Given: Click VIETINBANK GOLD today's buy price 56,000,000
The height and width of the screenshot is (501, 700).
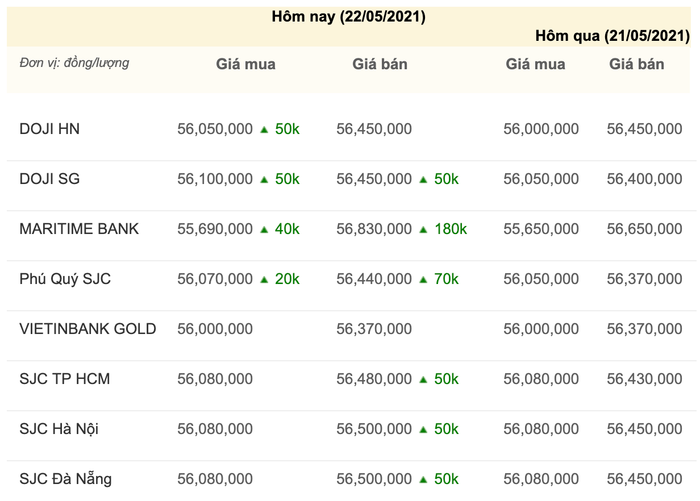Looking at the screenshot, I should click(215, 329).
